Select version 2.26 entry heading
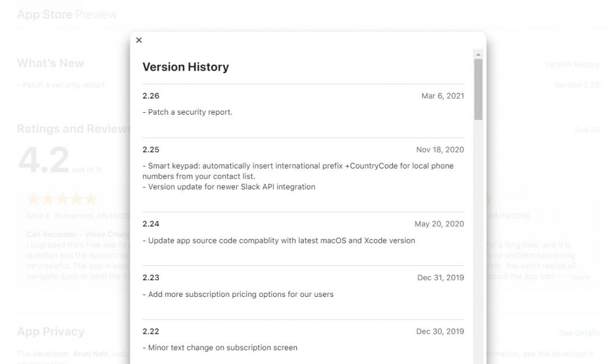The height and width of the screenshot is (364, 608). 151,96
